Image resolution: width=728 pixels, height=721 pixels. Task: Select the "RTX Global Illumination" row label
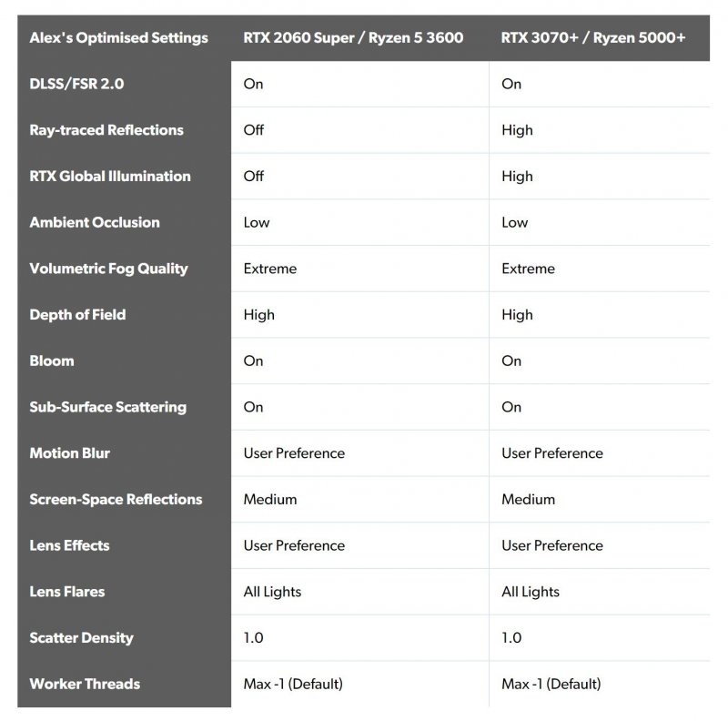point(110,177)
